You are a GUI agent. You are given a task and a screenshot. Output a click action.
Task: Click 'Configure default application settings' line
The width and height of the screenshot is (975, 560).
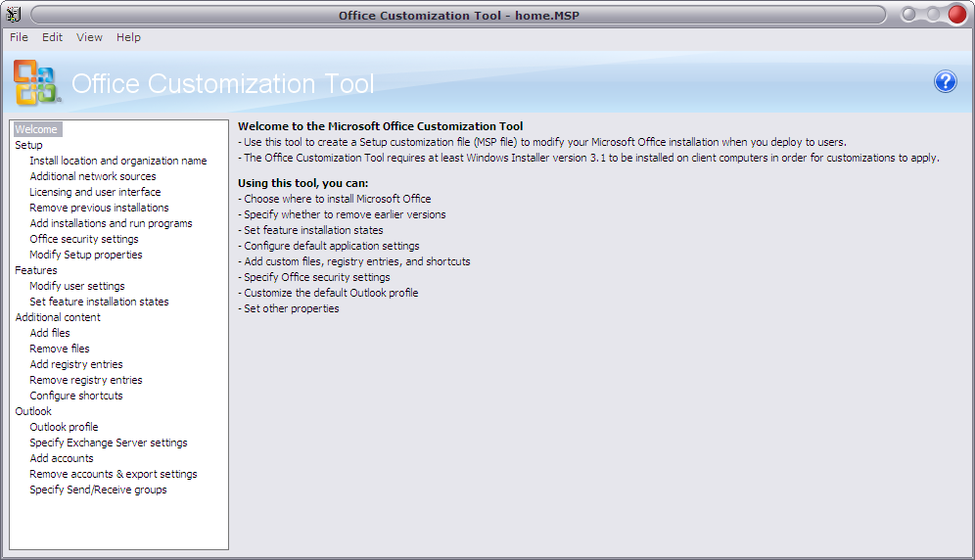pos(329,246)
